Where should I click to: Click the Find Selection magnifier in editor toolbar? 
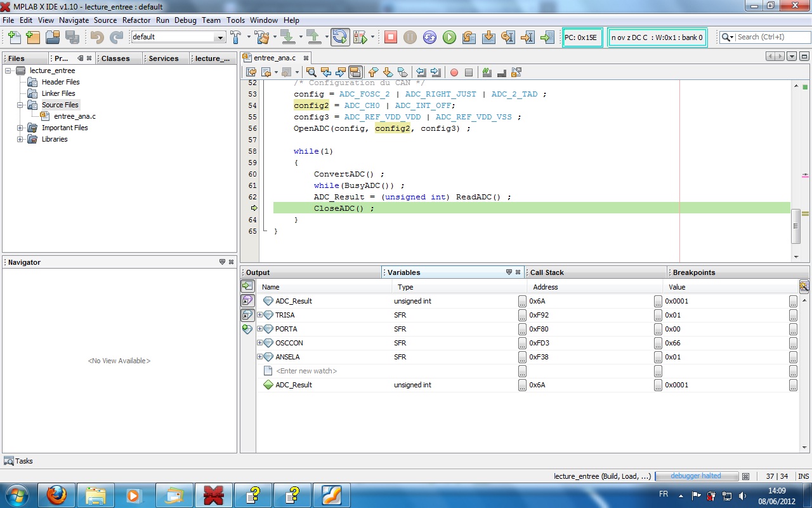tap(311, 72)
